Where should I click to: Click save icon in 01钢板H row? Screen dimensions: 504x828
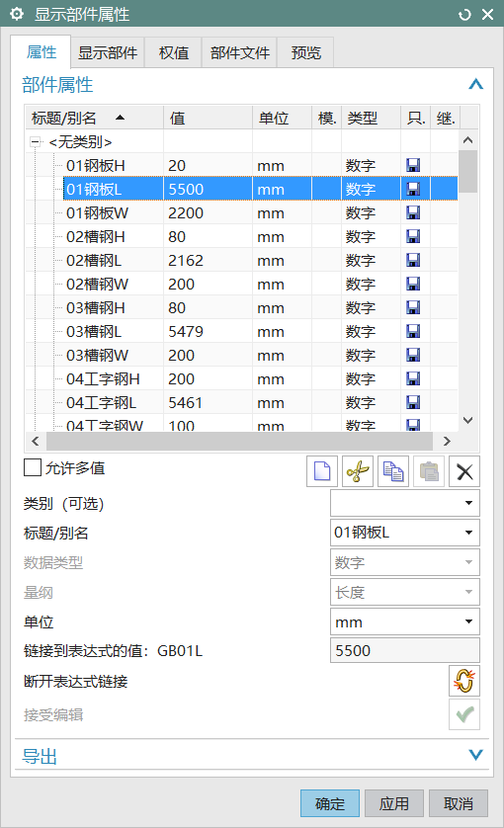click(x=413, y=165)
